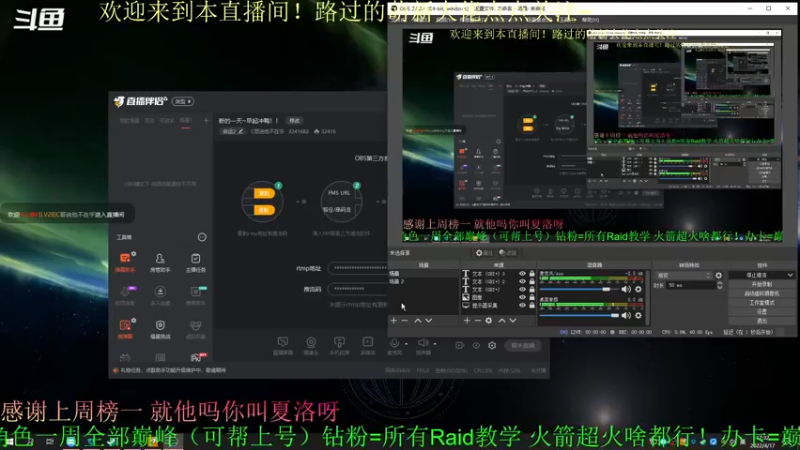Viewport: 800px width, 450px height.
Task: Mute desktop audio channel in OBS mixer
Action: [626, 316]
